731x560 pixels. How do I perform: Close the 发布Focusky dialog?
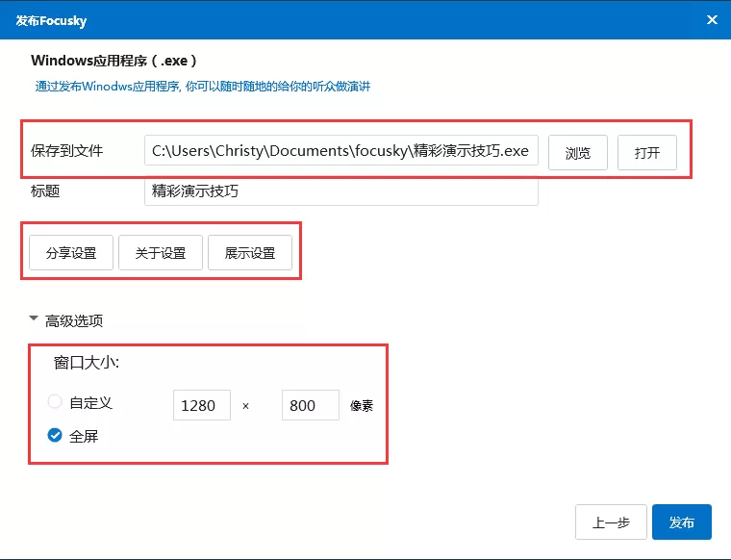point(712,19)
